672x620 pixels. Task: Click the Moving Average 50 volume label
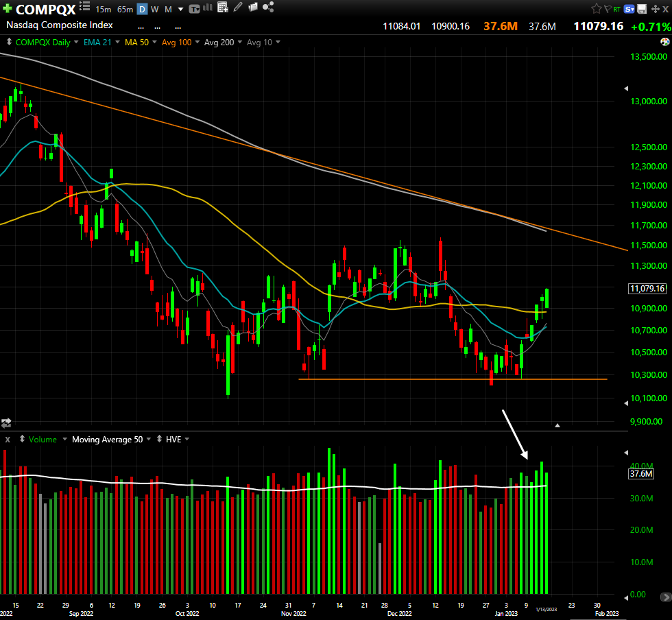pyautogui.click(x=107, y=440)
